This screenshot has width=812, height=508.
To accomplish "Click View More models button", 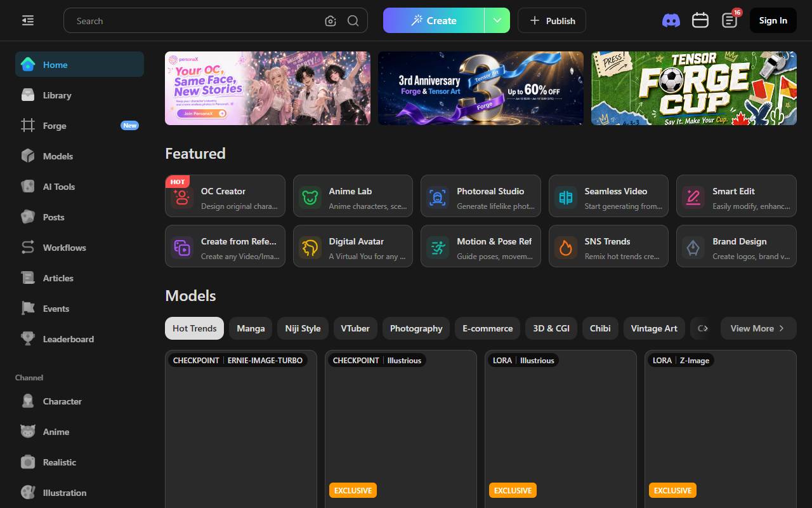I will tap(758, 328).
